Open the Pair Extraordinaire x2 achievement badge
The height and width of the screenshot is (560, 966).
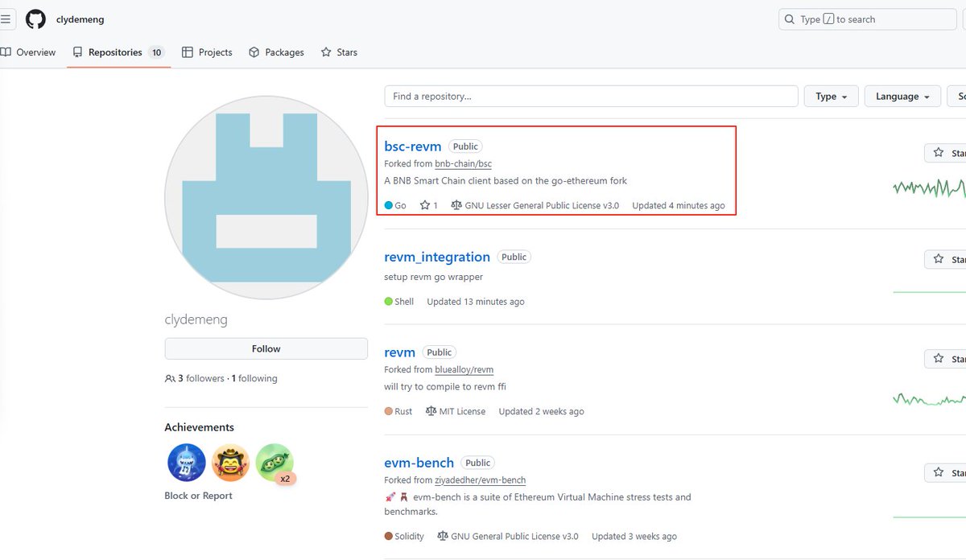pyautogui.click(x=275, y=463)
